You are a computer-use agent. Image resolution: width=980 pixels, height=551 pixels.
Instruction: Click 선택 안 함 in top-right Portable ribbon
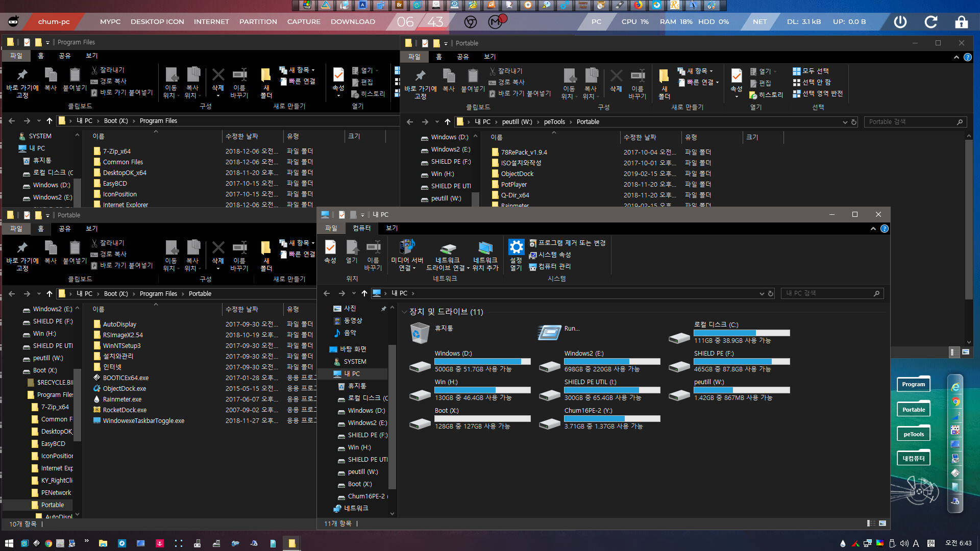[x=812, y=82]
